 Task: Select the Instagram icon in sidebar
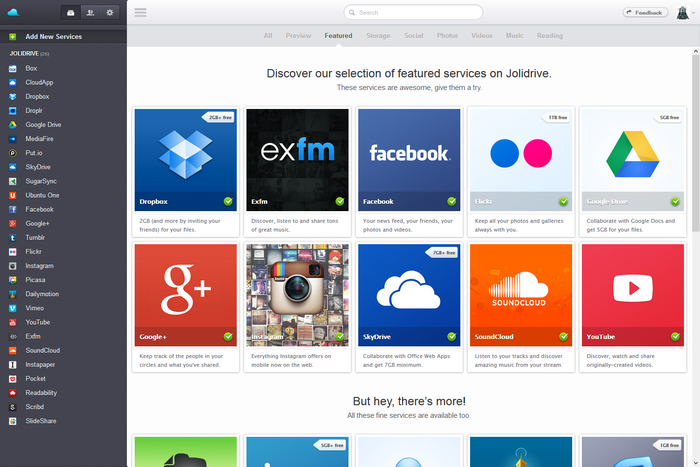(12, 266)
